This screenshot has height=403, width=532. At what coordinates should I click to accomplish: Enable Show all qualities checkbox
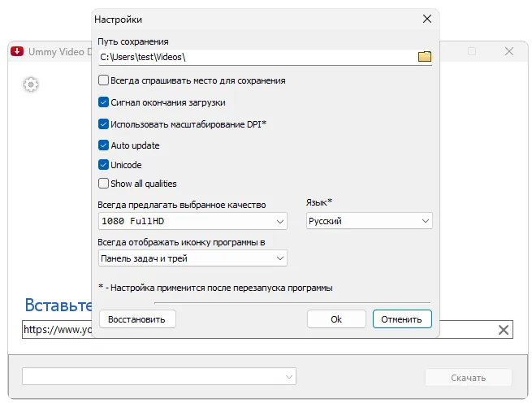[103, 184]
